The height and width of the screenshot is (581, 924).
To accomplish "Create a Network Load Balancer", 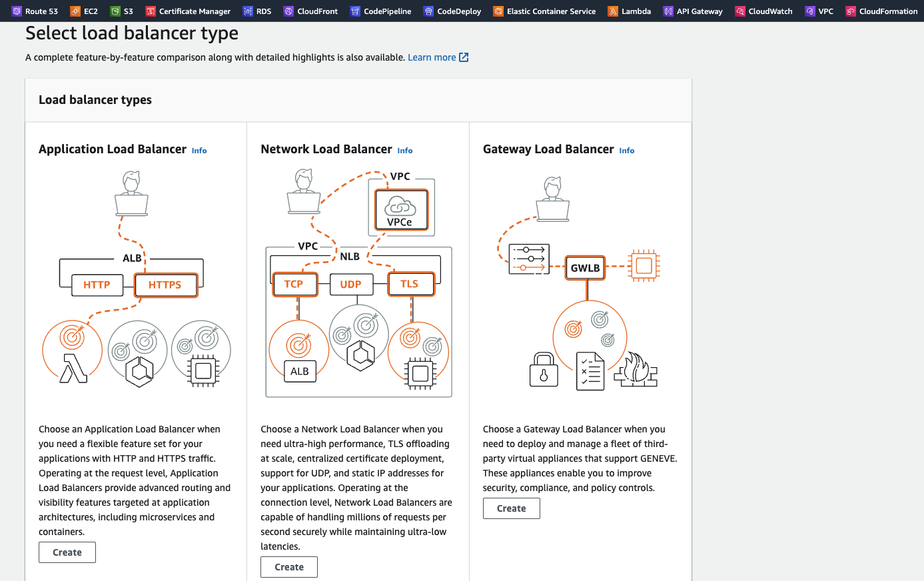I will [x=289, y=567].
